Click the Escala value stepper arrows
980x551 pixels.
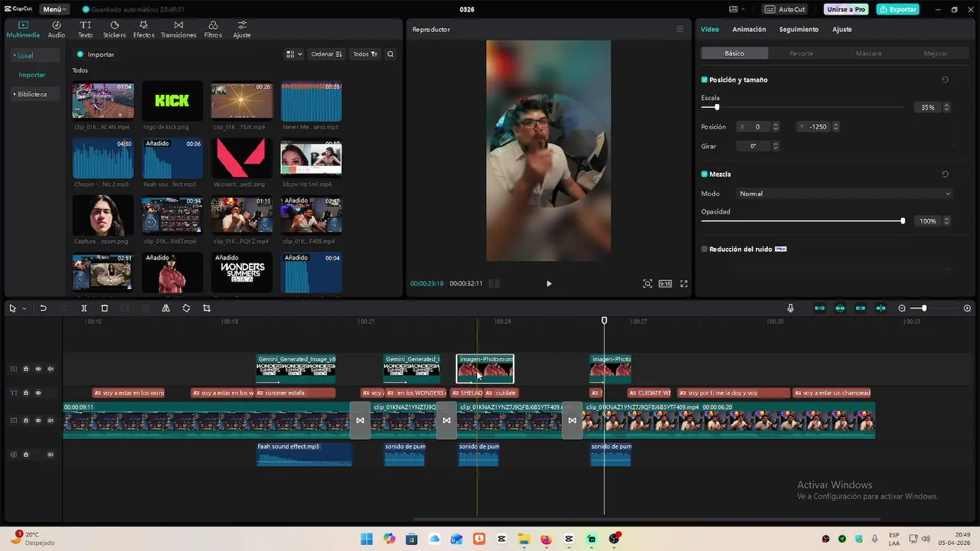point(947,108)
